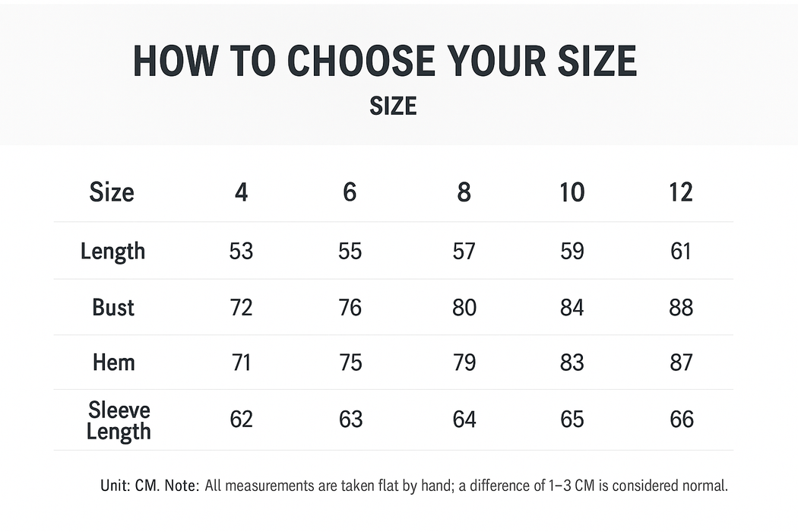Select the Bust value 88 for size 12
Screen dimensions: 798x532
pos(681,308)
